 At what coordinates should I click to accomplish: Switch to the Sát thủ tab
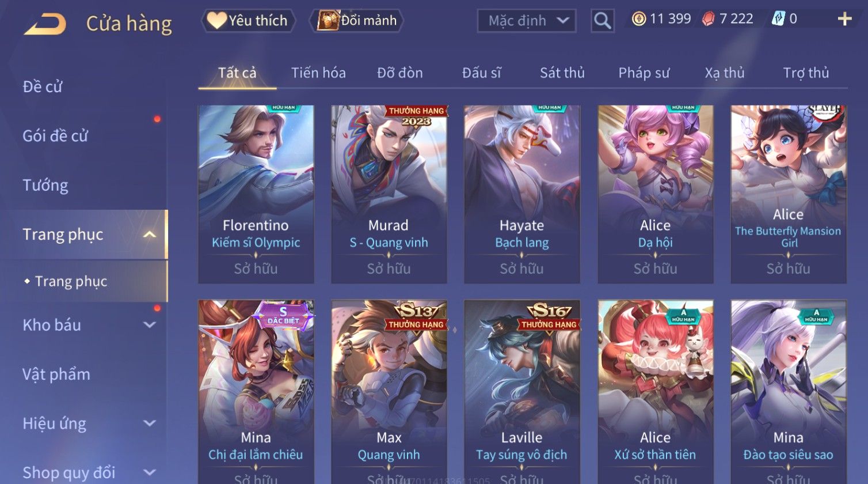562,73
